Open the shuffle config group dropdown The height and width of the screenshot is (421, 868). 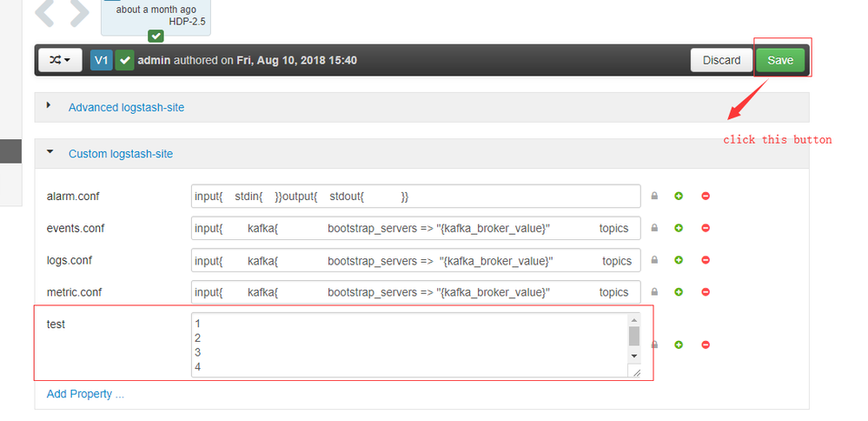(x=60, y=60)
